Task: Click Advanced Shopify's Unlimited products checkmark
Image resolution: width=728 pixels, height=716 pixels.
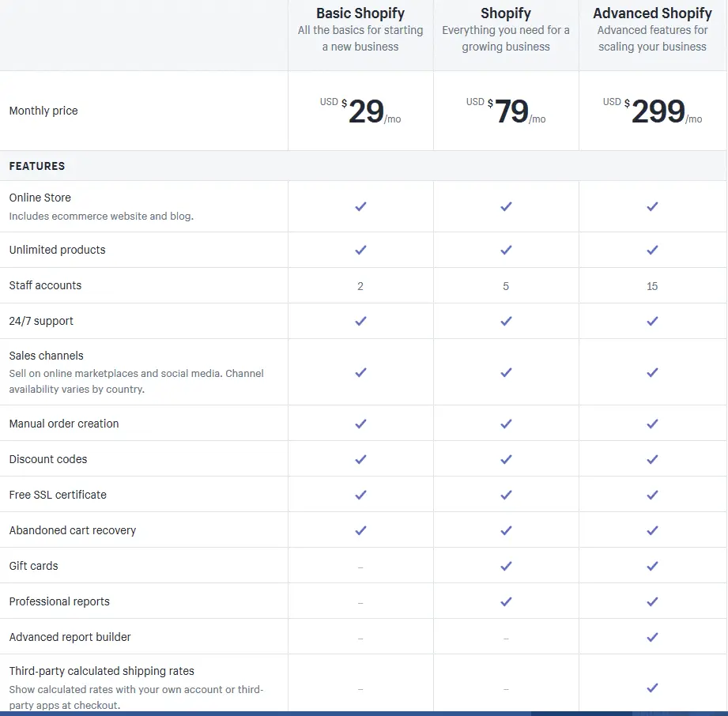Action: 652,250
